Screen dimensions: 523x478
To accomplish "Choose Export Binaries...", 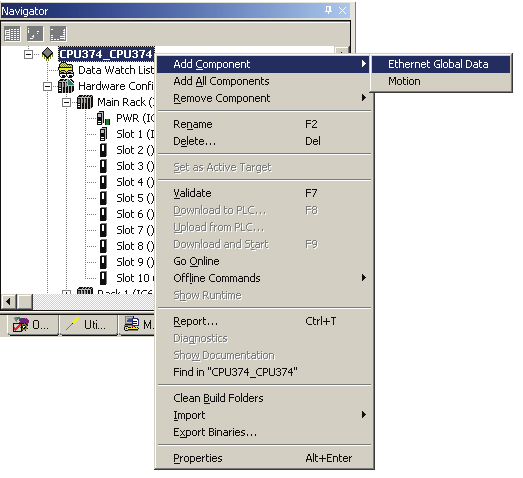I will 263,432.
